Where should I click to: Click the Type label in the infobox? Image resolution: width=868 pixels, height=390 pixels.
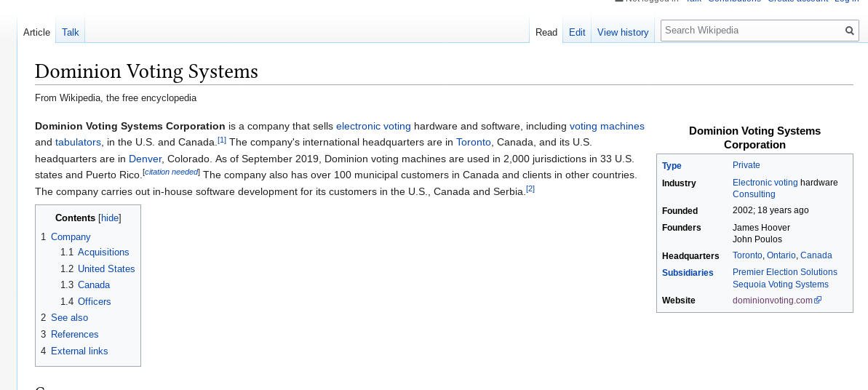tap(672, 166)
